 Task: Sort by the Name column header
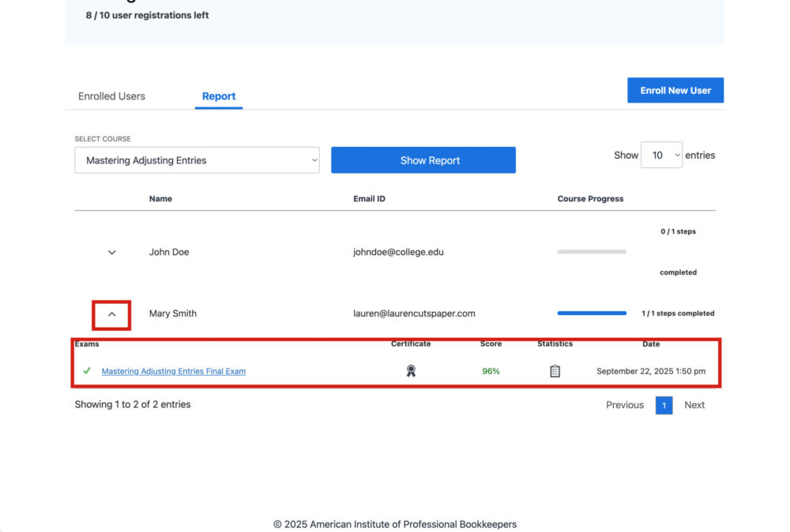[160, 199]
